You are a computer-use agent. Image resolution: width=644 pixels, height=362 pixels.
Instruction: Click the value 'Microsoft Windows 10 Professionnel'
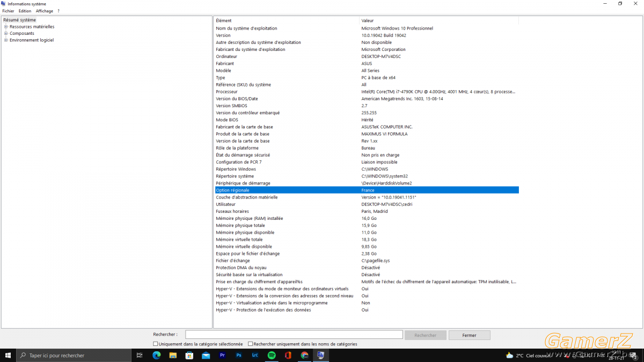397,28
